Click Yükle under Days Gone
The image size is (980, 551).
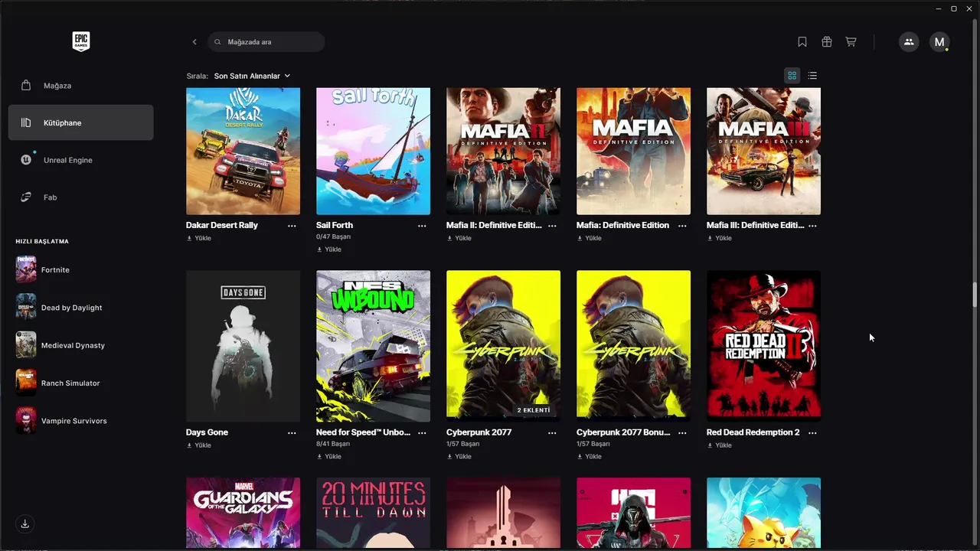198,445
